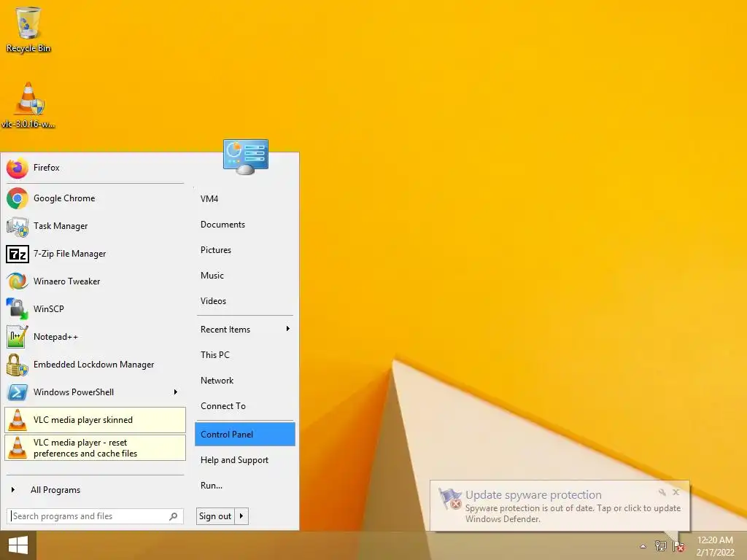Open Control Panel menu item
This screenshot has height=560, width=747.
click(245, 435)
